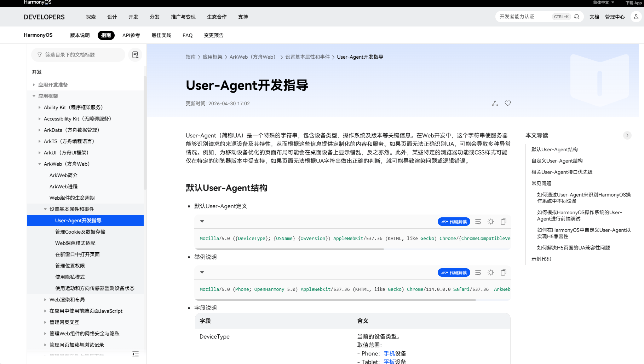This screenshot has width=644, height=364.
Task: Open 管理中心 in header
Action: point(615,17)
